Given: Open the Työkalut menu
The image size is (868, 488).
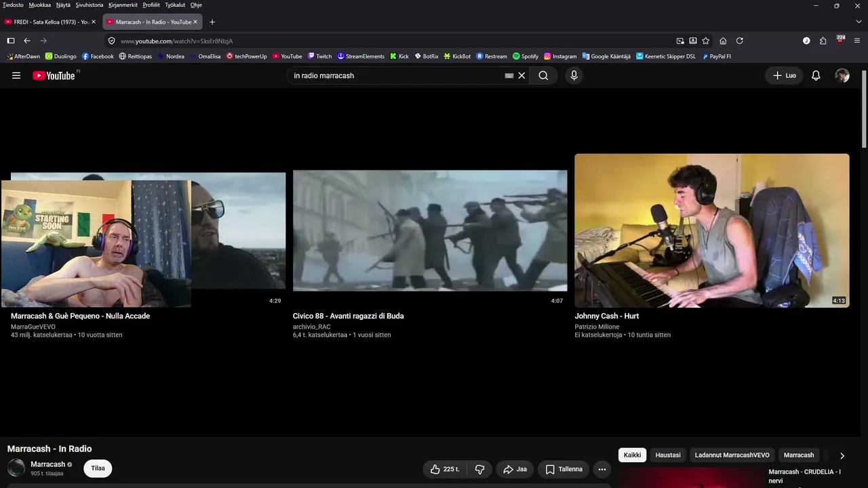Looking at the screenshot, I should coord(175,5).
